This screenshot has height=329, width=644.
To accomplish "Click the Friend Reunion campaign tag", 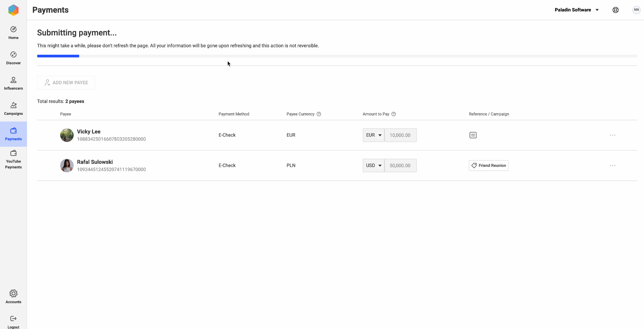I will tap(488, 166).
